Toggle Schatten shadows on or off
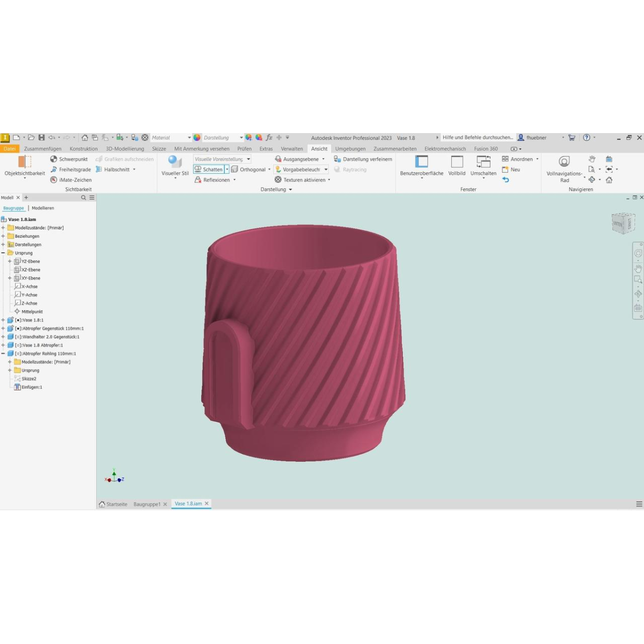Screen dimensions: 644x644 208,170
